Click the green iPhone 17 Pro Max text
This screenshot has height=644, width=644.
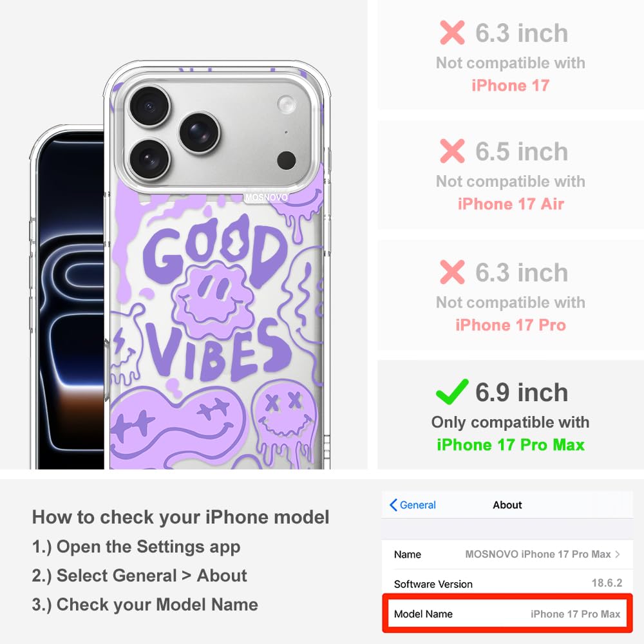[x=511, y=445]
